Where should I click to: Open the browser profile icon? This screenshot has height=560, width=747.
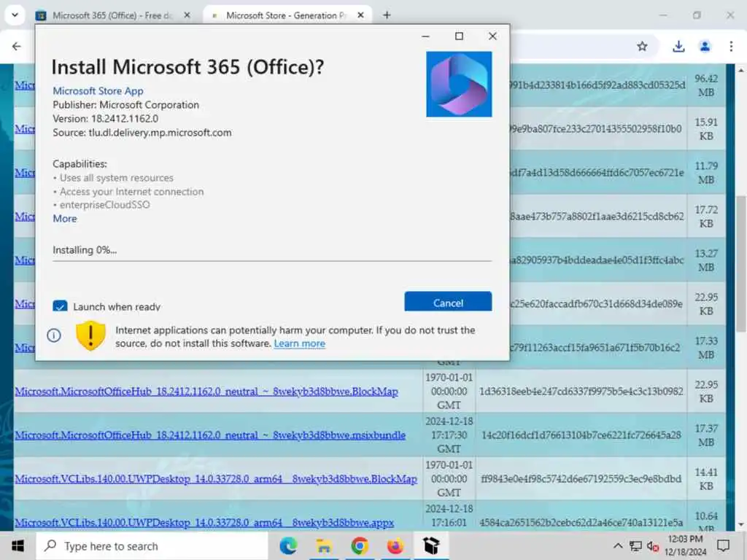(705, 46)
